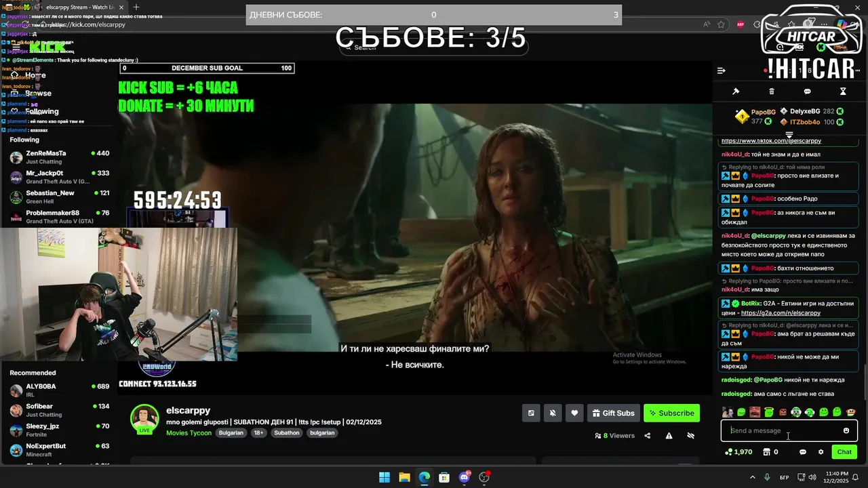
Task: Click the elscarppy streamer avatar
Action: tap(144, 419)
